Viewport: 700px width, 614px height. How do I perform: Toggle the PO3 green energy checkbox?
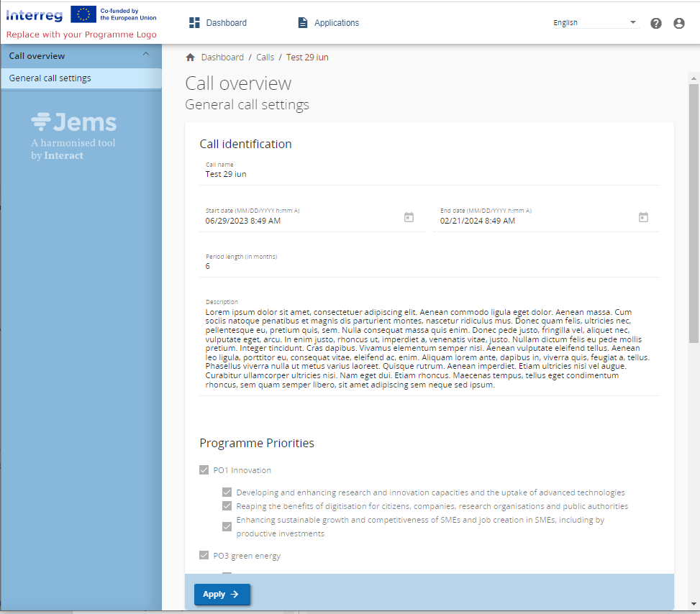[204, 556]
